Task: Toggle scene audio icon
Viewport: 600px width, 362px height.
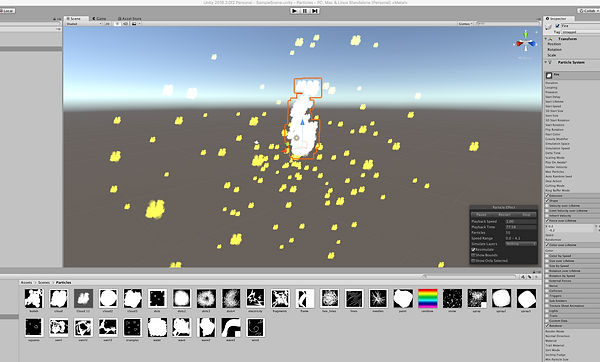Action: pyautogui.click(x=125, y=24)
